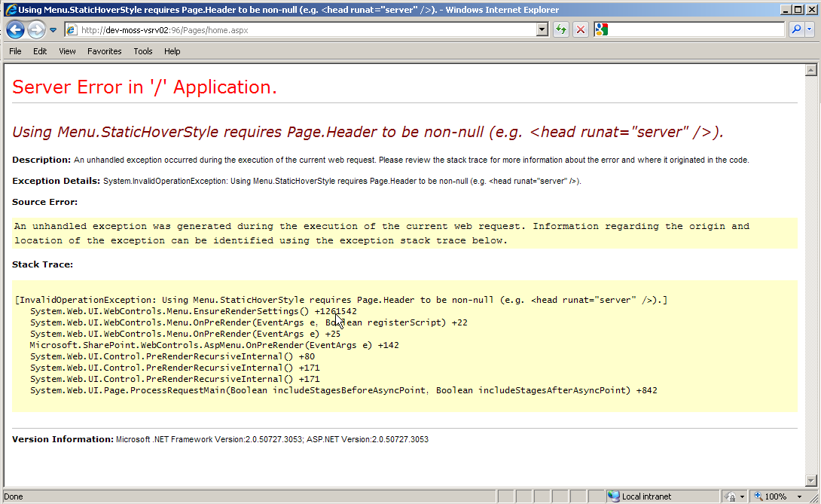The width and height of the screenshot is (821, 504).
Task: Open the Edit menu
Action: pyautogui.click(x=40, y=51)
